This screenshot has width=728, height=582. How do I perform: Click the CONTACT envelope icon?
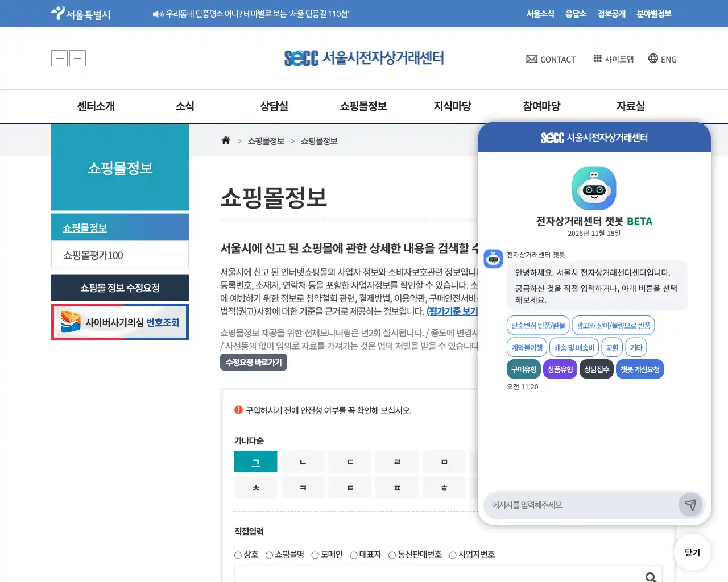pyautogui.click(x=531, y=59)
